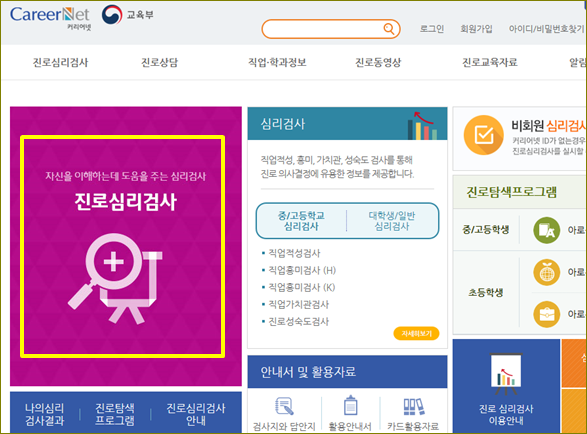Open the 로그인 link
This screenshot has height=434, width=587.
coord(432,29)
